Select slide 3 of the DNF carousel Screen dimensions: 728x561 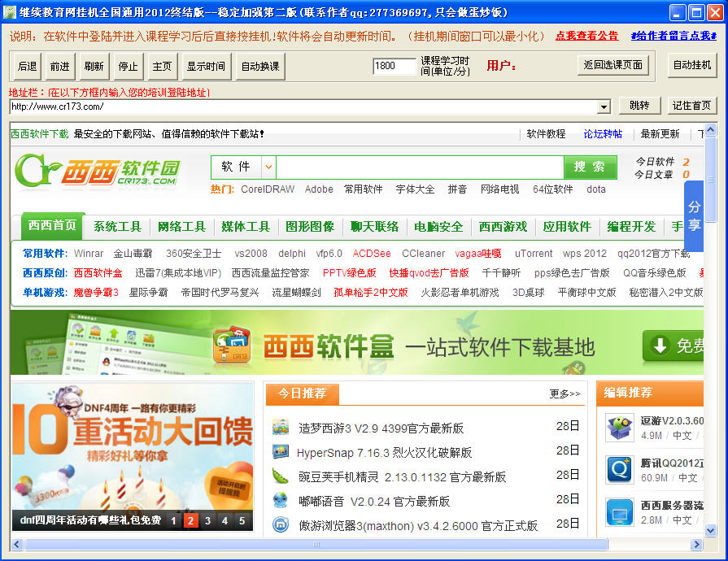point(207,520)
